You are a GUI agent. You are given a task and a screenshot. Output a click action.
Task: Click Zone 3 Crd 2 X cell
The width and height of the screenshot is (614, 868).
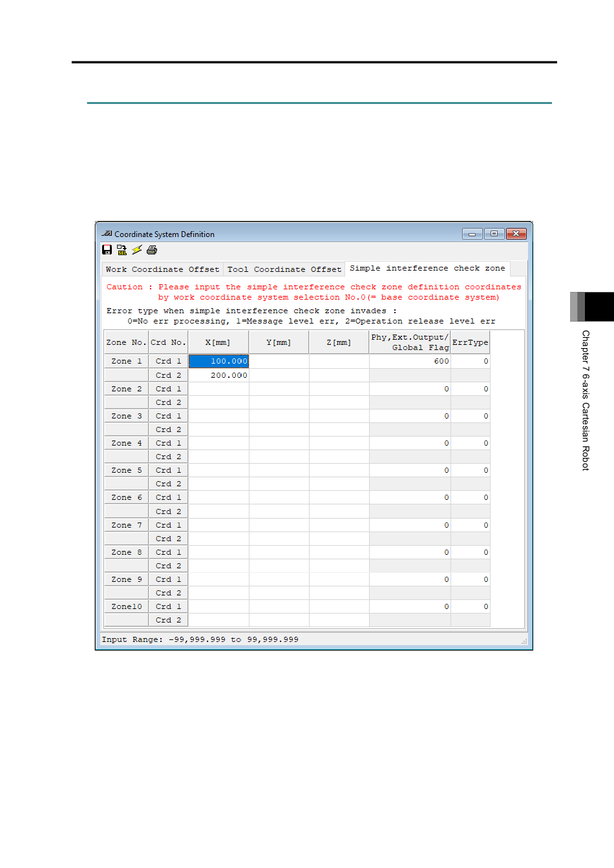[218, 429]
